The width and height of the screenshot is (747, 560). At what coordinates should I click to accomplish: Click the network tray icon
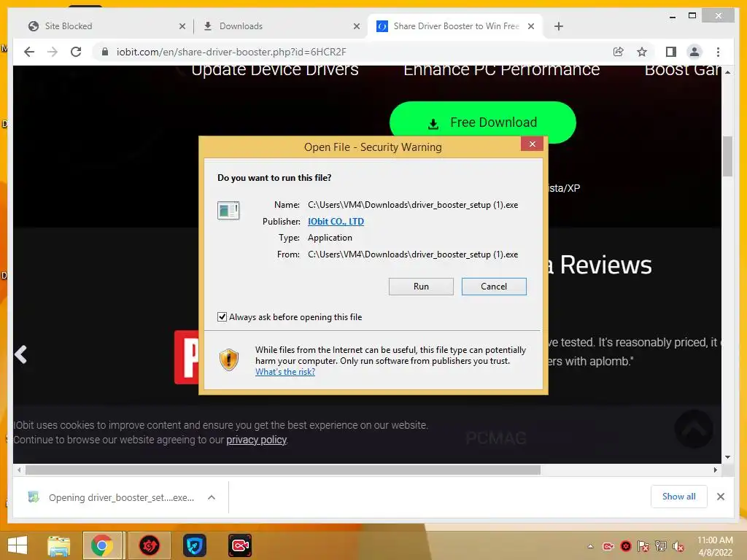coord(661,546)
